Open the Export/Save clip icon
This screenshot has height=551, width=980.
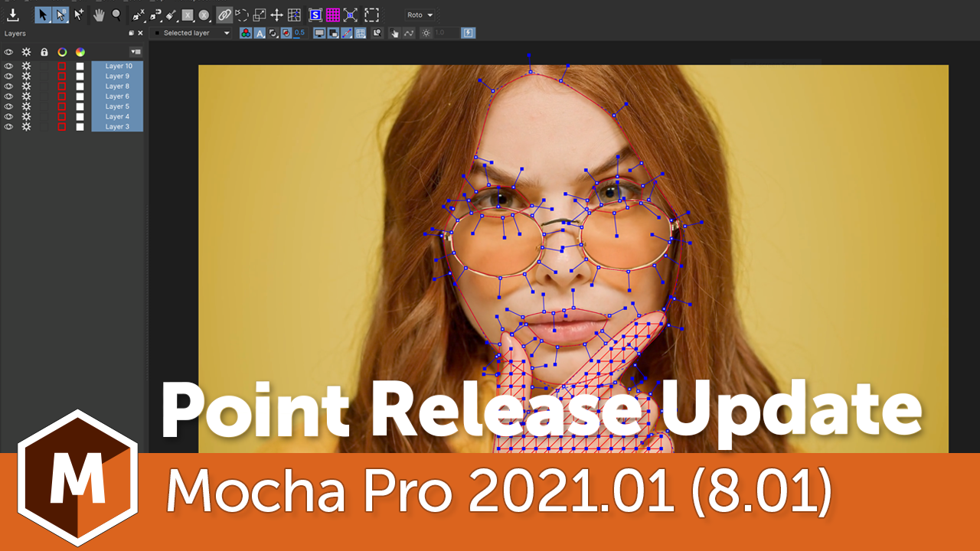pos(13,15)
